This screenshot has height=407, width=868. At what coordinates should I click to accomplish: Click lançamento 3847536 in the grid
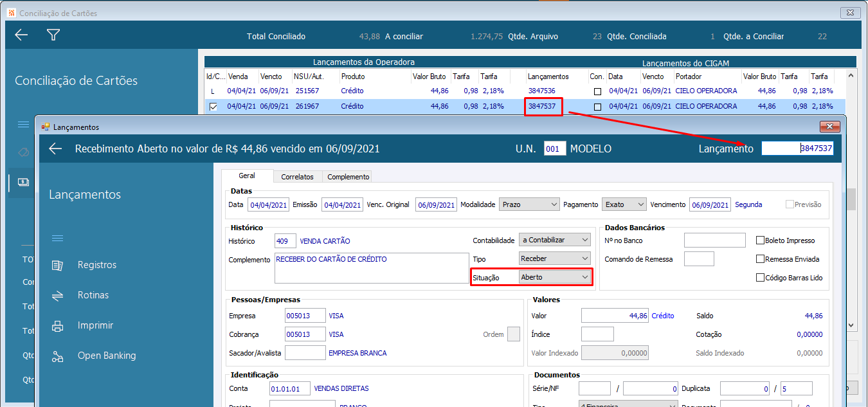click(x=542, y=91)
